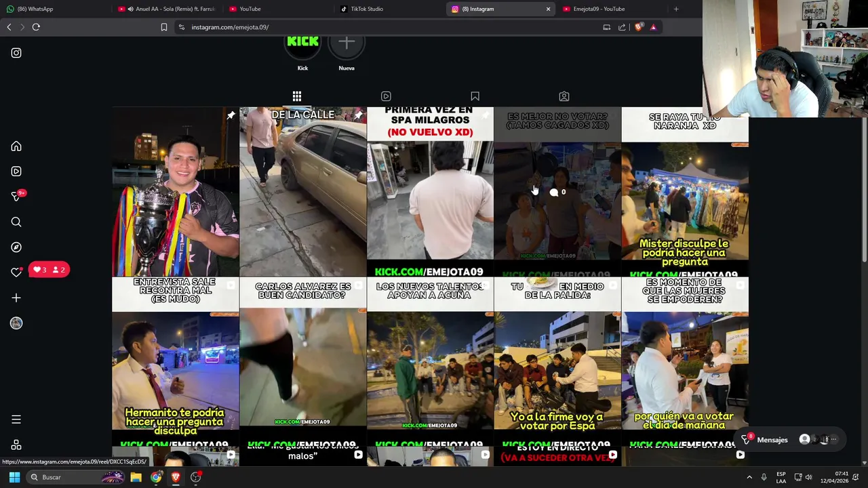Click the install app icon in address bar
Screen dimensions: 868x488
point(607,27)
